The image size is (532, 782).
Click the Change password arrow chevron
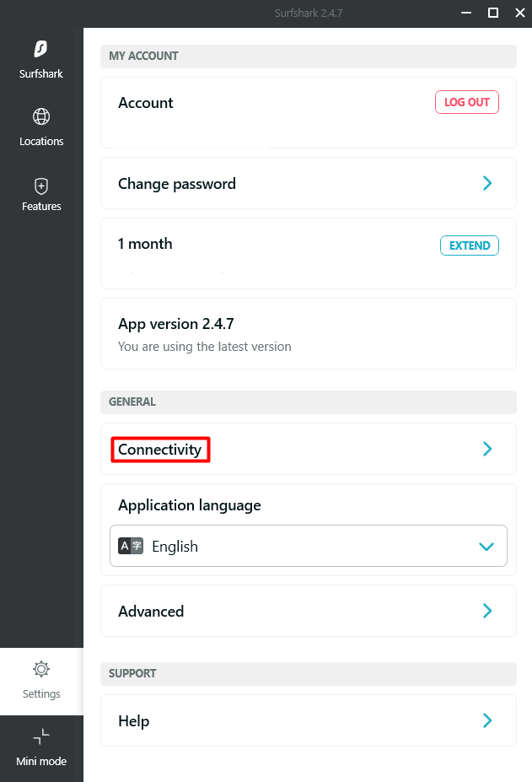[x=487, y=183]
